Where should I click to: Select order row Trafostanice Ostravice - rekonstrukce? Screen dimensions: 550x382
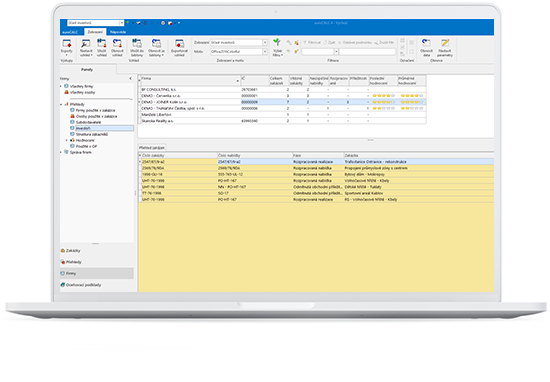pyautogui.click(x=316, y=162)
